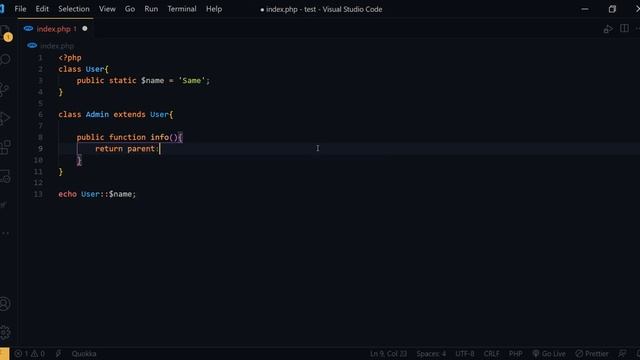This screenshot has height=360, width=640.
Task: Click Prettier in the status bar
Action: coord(592,354)
